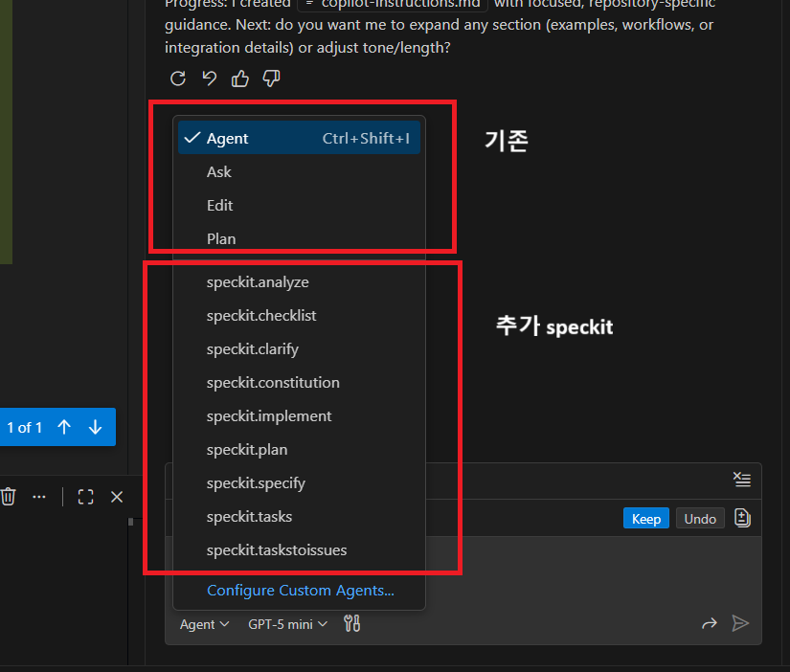Click the send message arrow icon
The height and width of the screenshot is (672, 790).
[x=740, y=623]
